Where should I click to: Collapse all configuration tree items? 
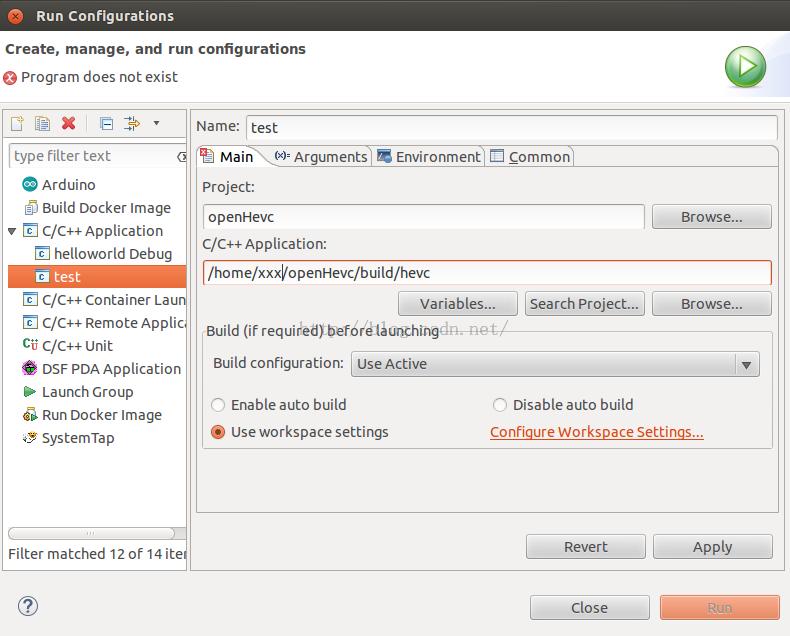point(106,123)
